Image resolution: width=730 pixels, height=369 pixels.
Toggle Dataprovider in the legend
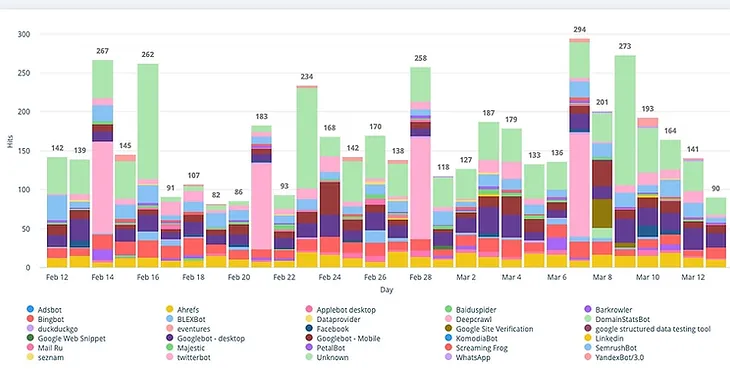coord(333,319)
